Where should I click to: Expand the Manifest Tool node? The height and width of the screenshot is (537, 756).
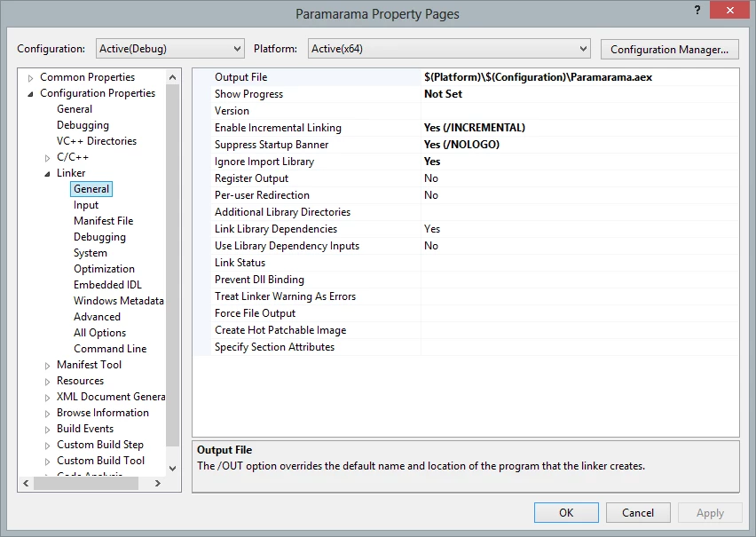[47, 366]
